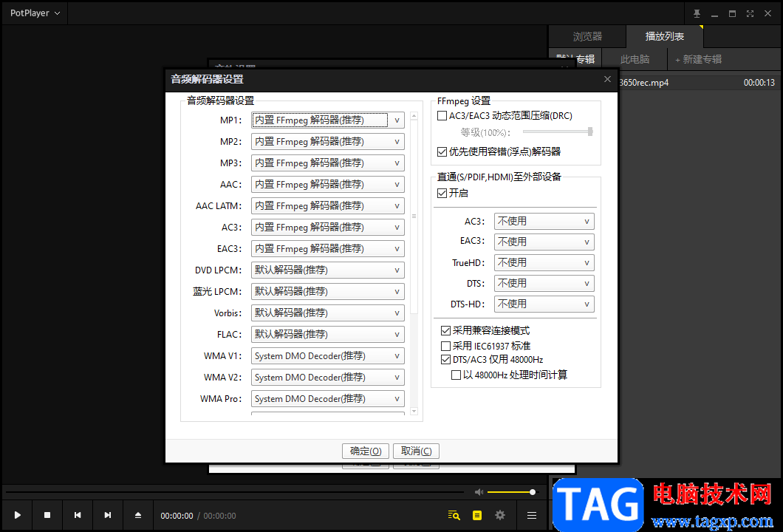Click the 新建专辑 tab

[698, 59]
